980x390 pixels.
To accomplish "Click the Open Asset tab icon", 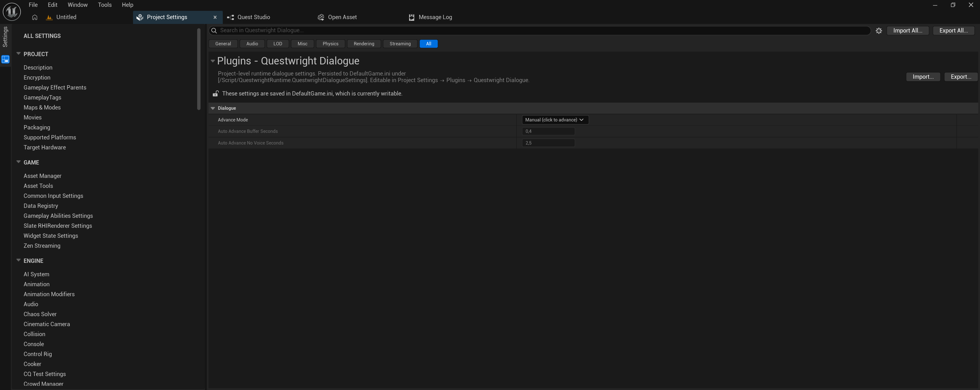I will (x=321, y=17).
